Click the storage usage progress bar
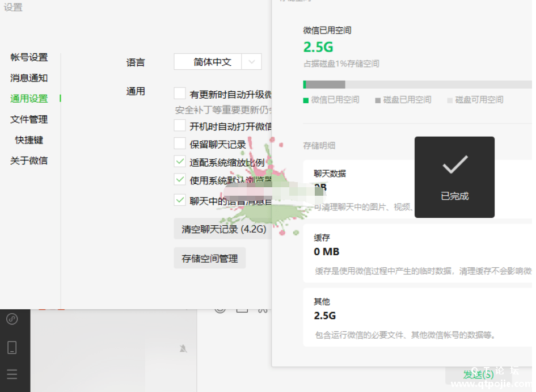The width and height of the screenshot is (536, 392). (417, 85)
